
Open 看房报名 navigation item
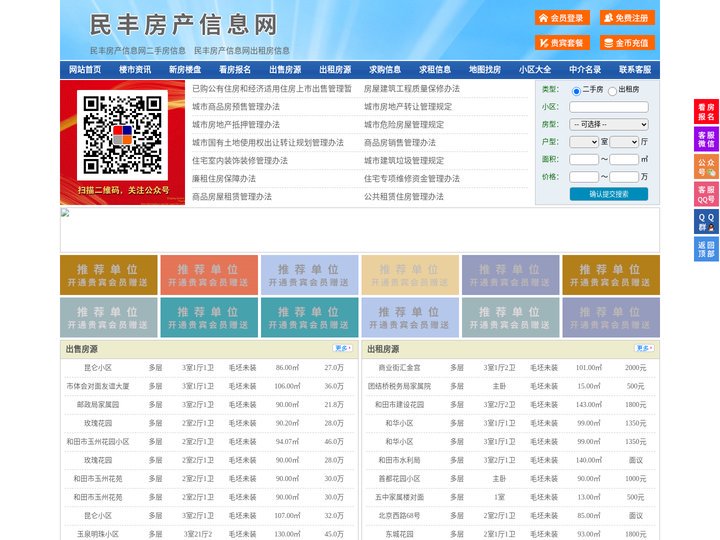tap(235, 70)
